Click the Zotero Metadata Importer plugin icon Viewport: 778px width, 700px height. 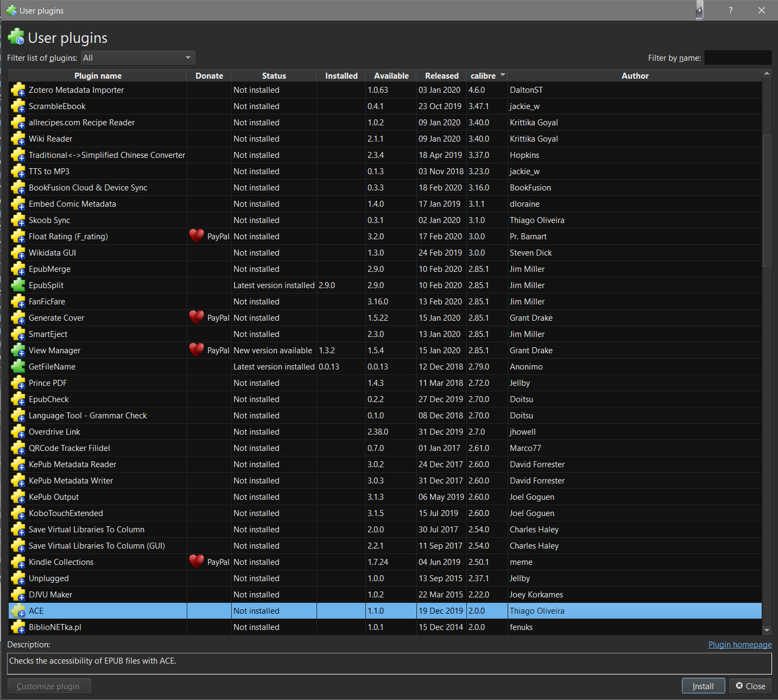click(x=18, y=90)
